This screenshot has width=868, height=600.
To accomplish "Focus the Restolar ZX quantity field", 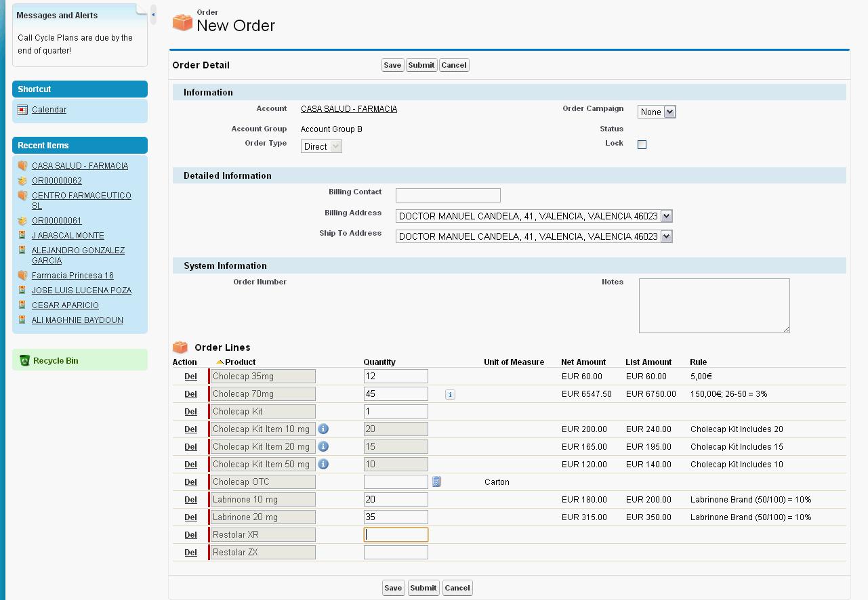I will (x=396, y=553).
